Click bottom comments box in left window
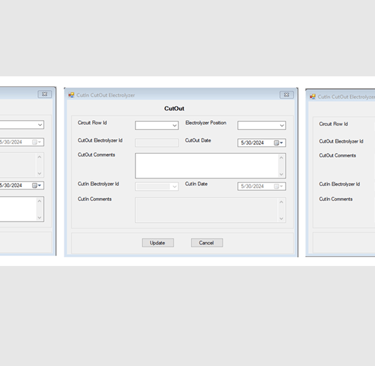Viewport: 375px width, 366px height. 21,209
